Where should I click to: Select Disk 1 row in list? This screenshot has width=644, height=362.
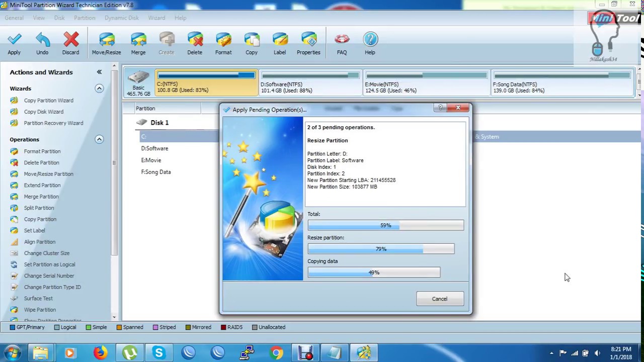(x=159, y=123)
